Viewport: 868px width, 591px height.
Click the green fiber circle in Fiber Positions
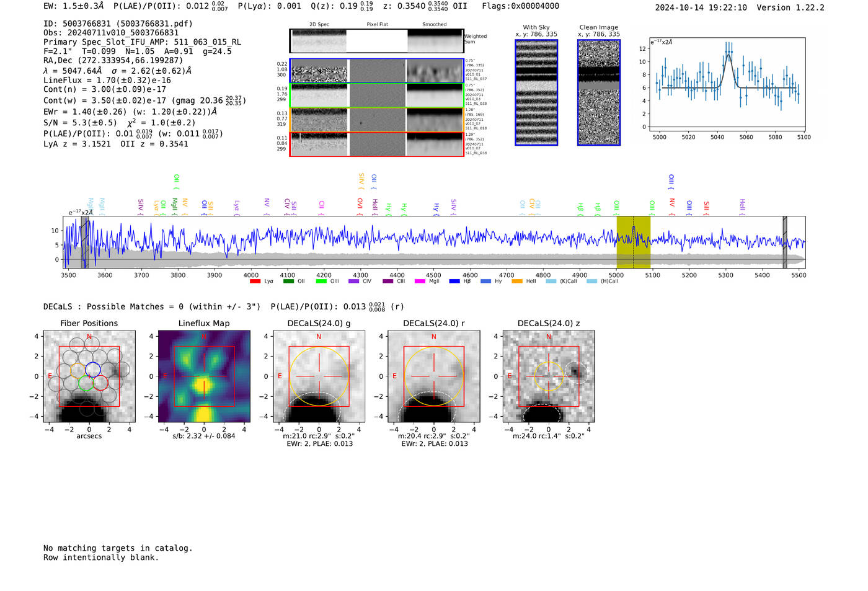click(86, 383)
